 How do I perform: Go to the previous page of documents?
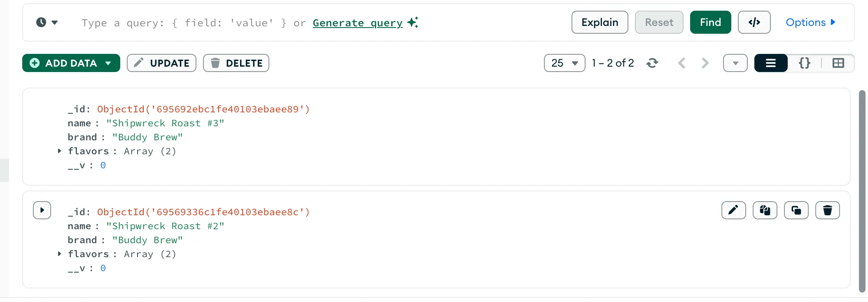tap(682, 63)
